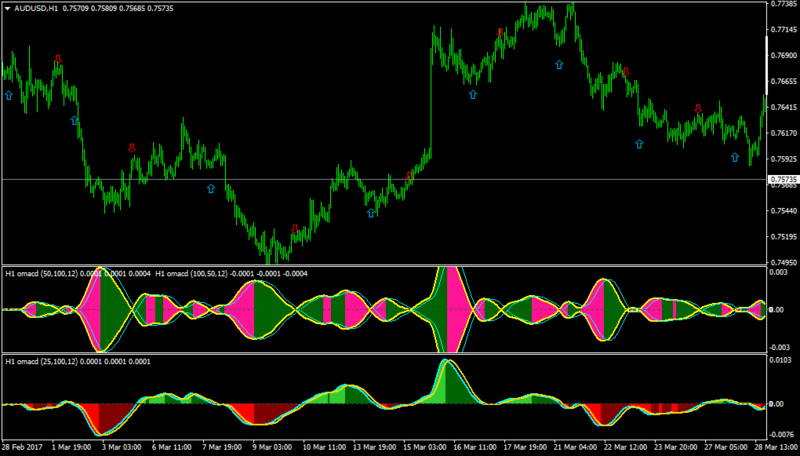This screenshot has width=800, height=456.
Task: Select red down arrow above 3 Mar 03:00 candles
Action: coord(132,148)
